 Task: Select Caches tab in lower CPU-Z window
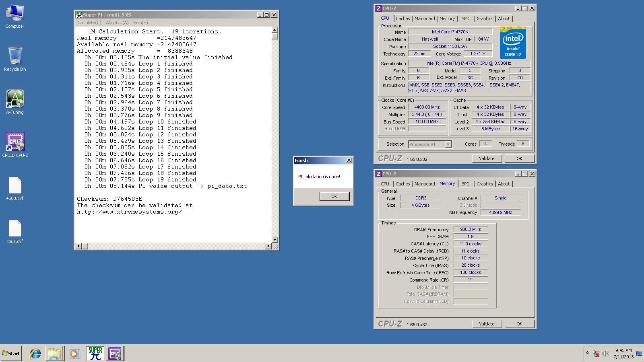[402, 184]
